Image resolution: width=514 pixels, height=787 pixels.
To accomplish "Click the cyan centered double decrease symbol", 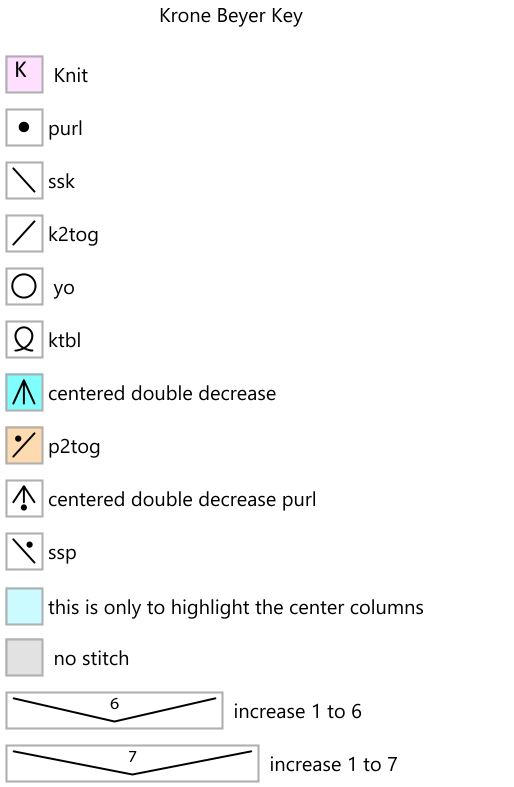I will point(24,392).
